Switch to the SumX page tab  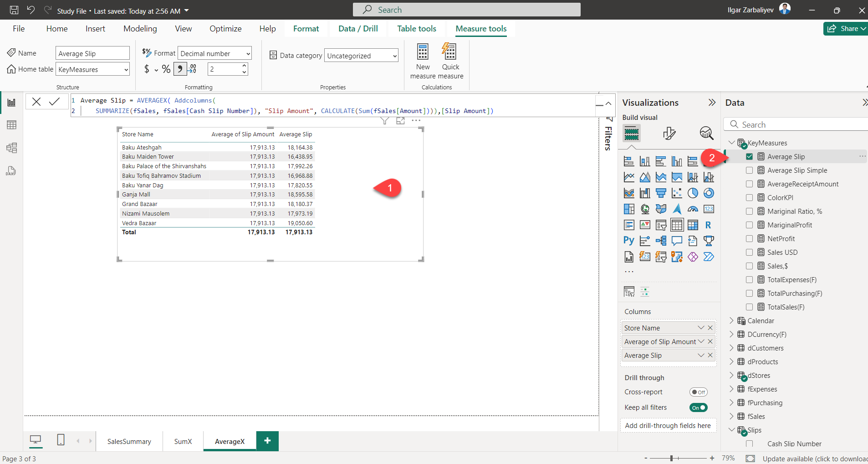click(183, 441)
